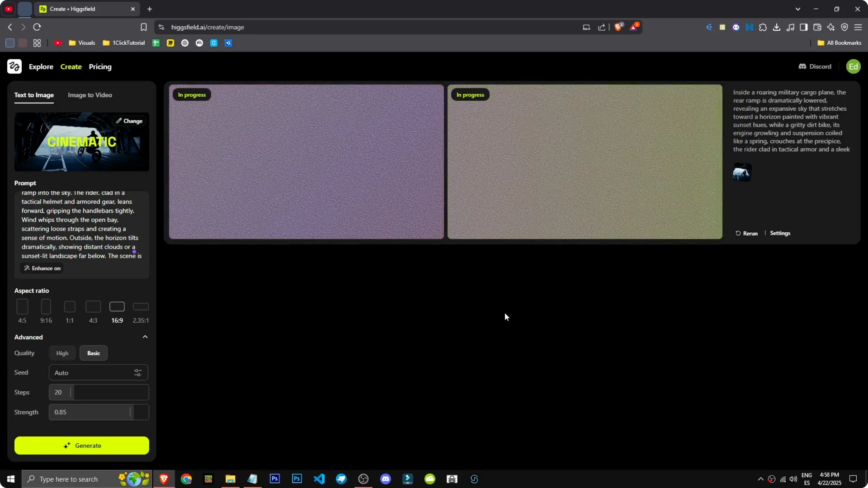The width and height of the screenshot is (868, 488).
Task: Collapse the Advanced section
Action: tap(145, 337)
